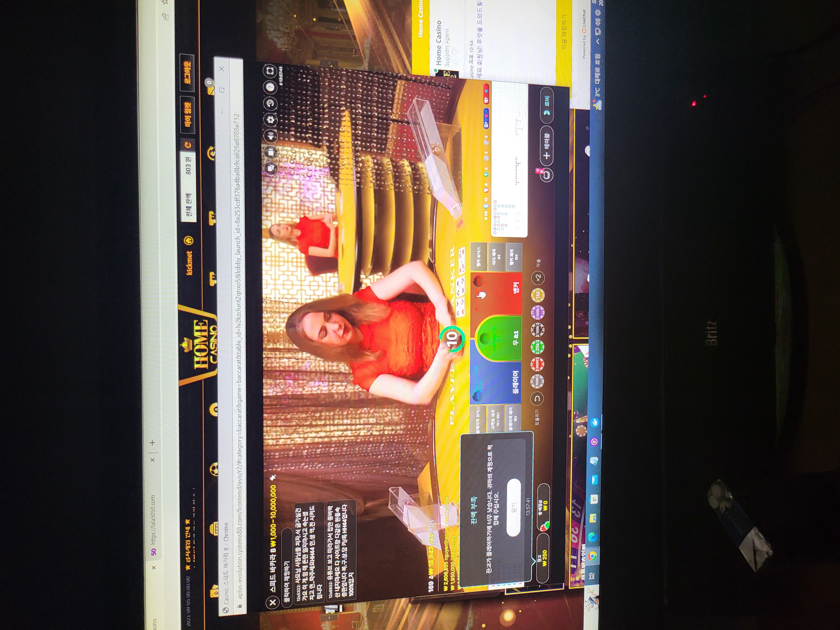Click the 로그아웃 logout button on Home Casino
840x630 pixels.
pyautogui.click(x=187, y=73)
